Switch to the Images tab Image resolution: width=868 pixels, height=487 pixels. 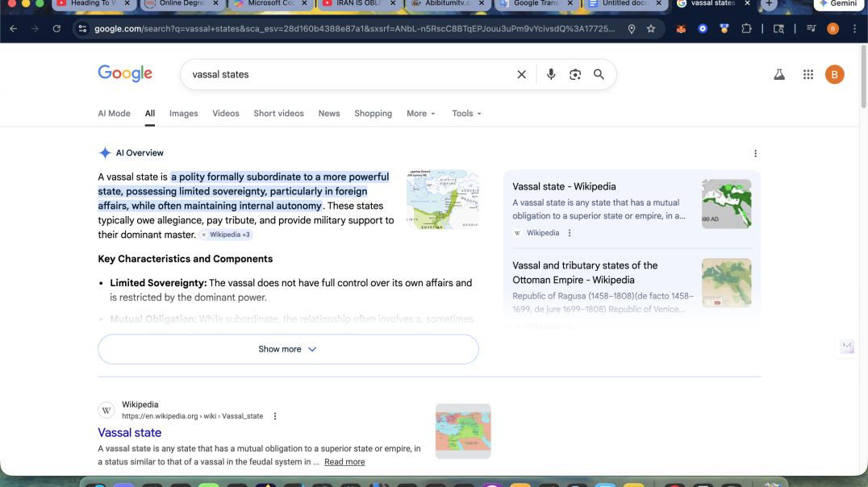(x=183, y=114)
